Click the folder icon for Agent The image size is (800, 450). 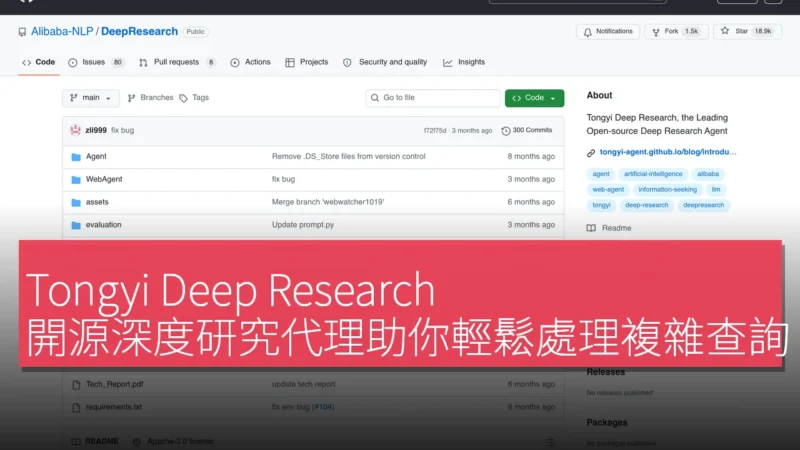click(76, 157)
